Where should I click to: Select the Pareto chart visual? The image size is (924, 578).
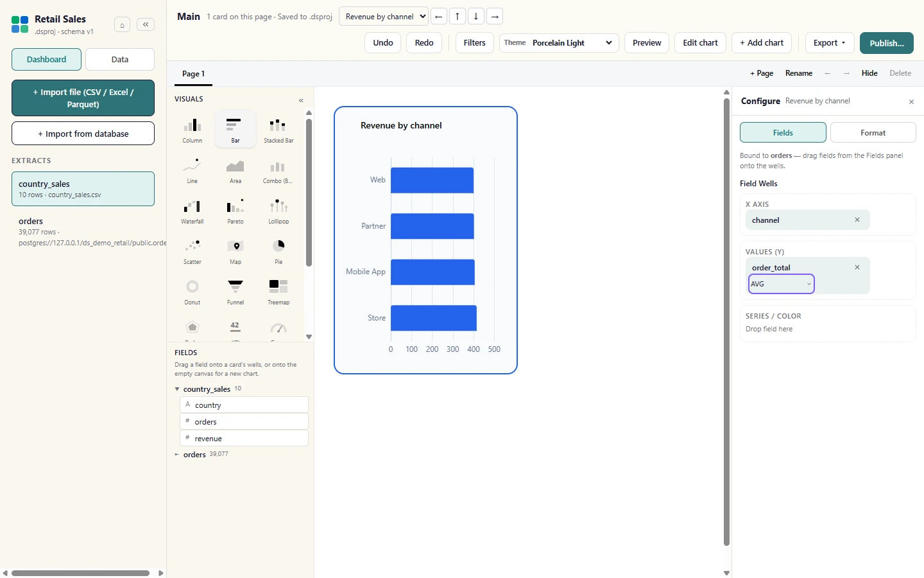click(235, 210)
